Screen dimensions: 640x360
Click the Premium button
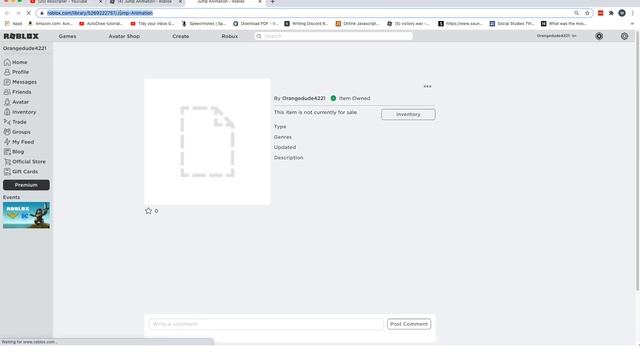pos(26,185)
